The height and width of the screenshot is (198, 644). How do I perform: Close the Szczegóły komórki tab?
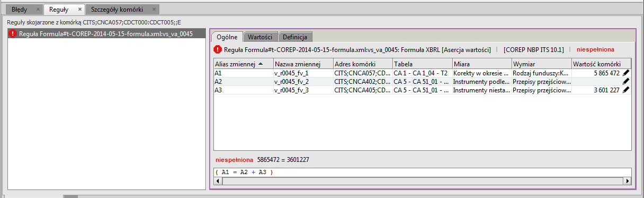154,10
